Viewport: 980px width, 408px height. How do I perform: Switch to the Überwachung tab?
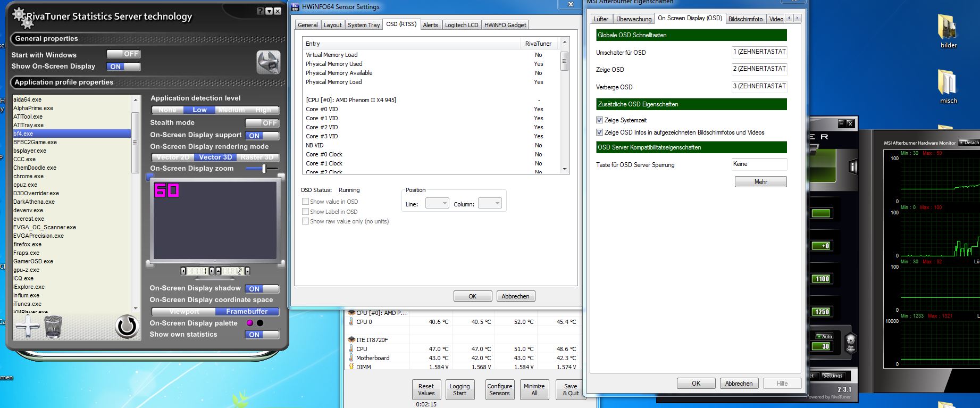(634, 19)
